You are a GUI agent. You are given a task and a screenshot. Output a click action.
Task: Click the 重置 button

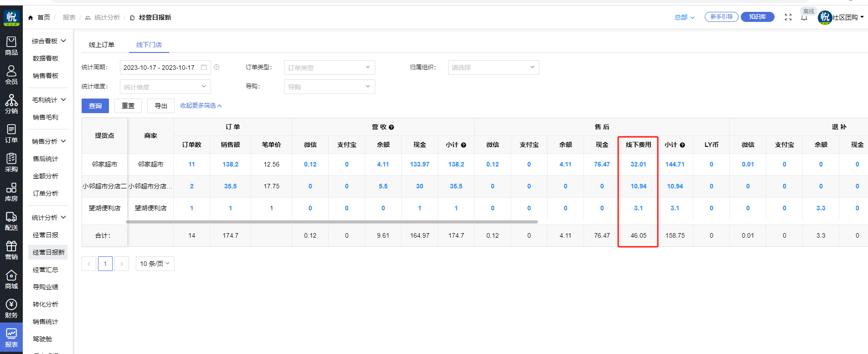click(x=128, y=106)
